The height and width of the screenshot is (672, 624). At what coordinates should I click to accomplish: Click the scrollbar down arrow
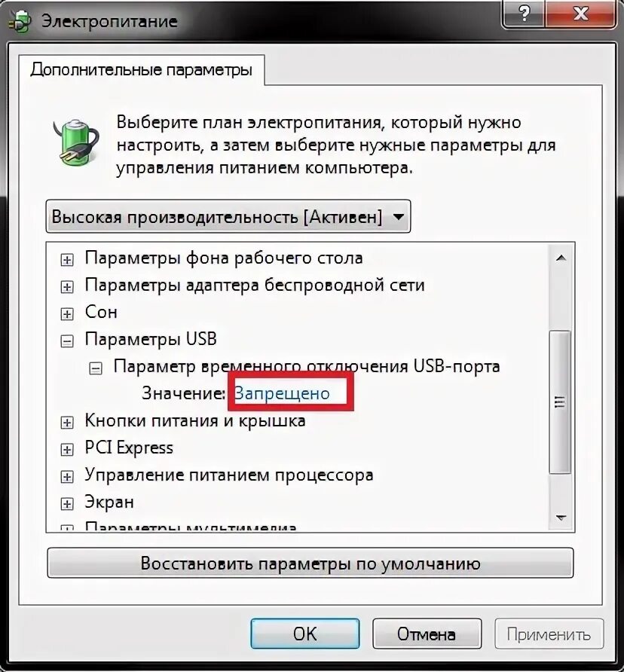[x=561, y=518]
